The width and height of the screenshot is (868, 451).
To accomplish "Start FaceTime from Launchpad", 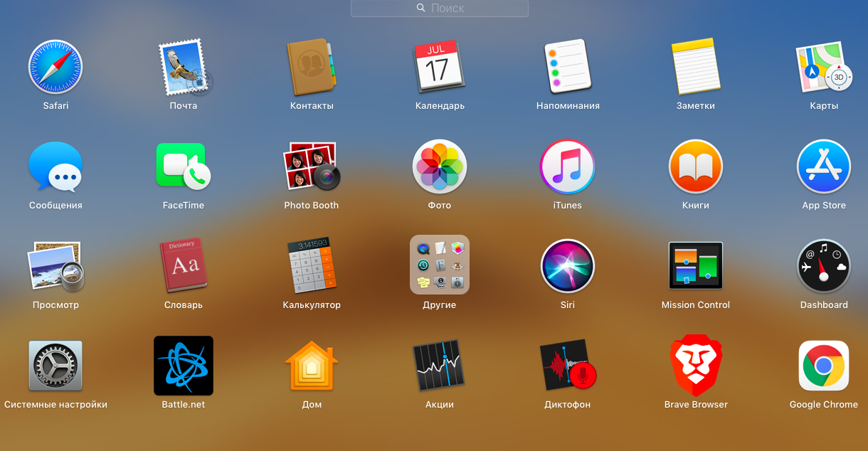I will (184, 166).
